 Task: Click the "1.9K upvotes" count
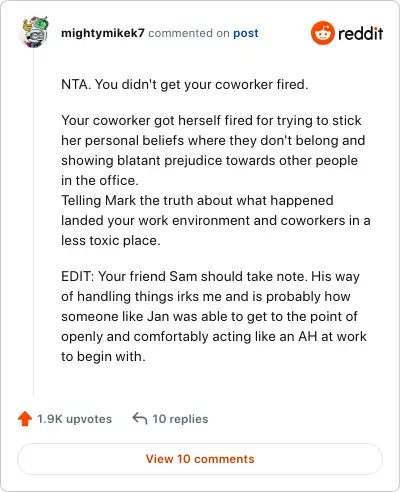point(74,419)
